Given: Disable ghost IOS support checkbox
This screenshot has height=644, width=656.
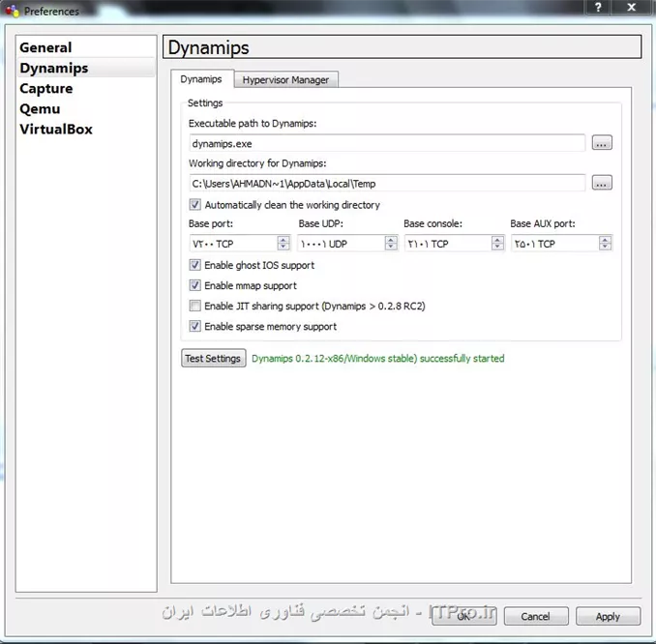Looking at the screenshot, I should [x=194, y=265].
